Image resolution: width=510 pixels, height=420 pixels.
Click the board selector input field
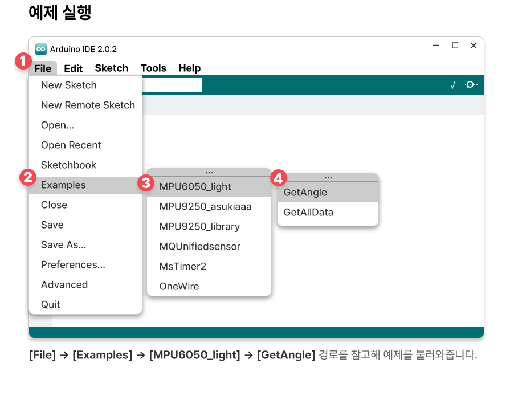172,85
